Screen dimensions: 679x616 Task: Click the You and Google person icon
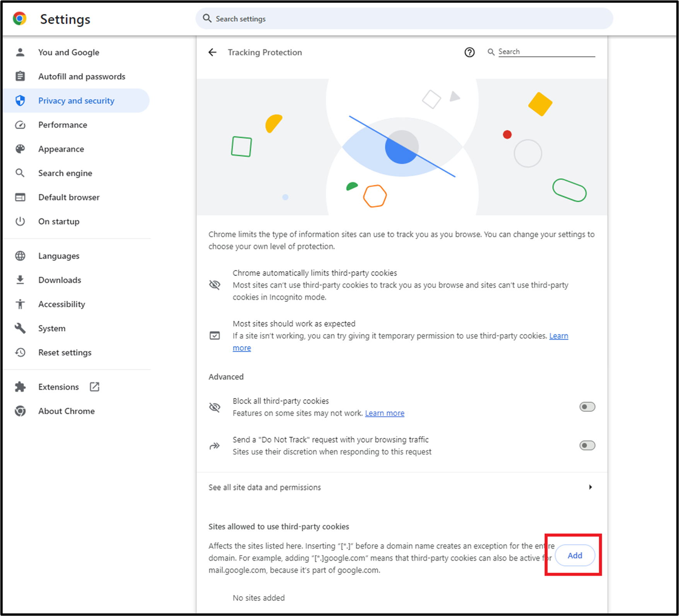click(x=20, y=52)
